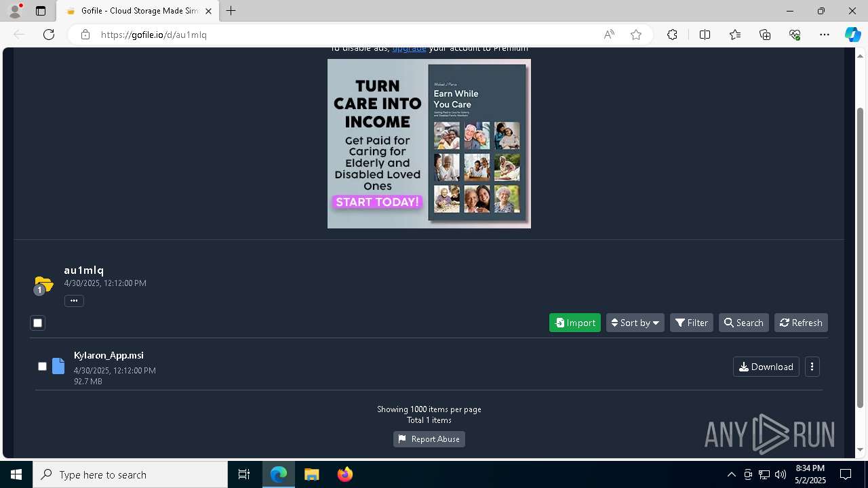868x488 pixels.
Task: Show hidden tray icons chevron
Action: 731,474
